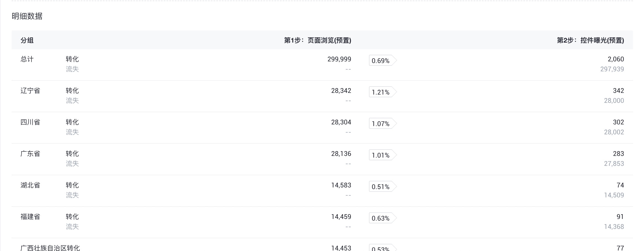Click the 0.63% conversion badge for 福建省
Image resolution: width=644 pixels, height=251 pixels.
(381, 218)
